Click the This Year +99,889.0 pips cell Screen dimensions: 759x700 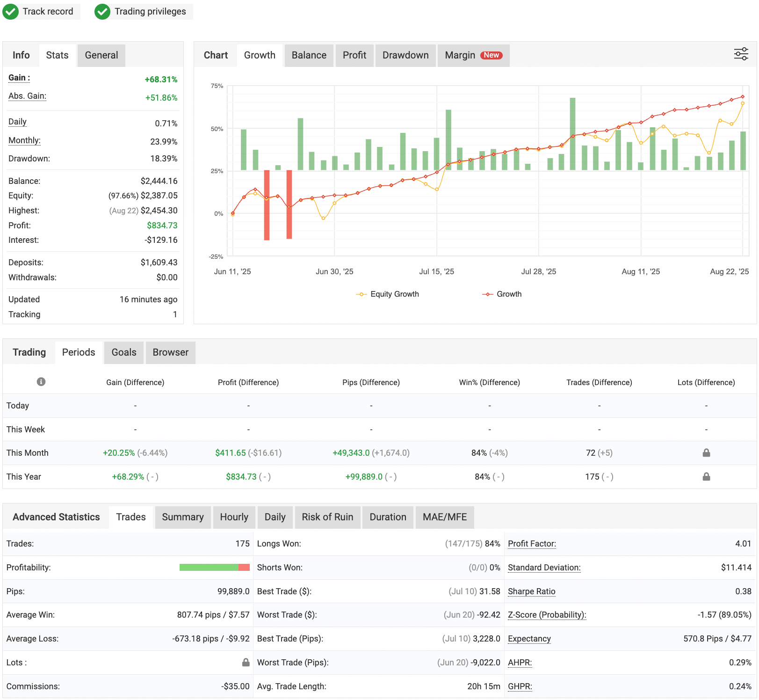coord(371,477)
